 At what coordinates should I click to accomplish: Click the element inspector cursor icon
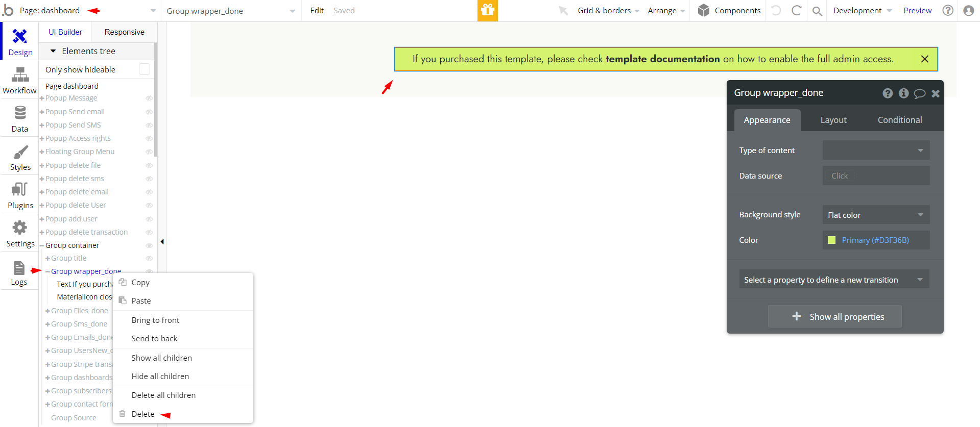(x=563, y=10)
